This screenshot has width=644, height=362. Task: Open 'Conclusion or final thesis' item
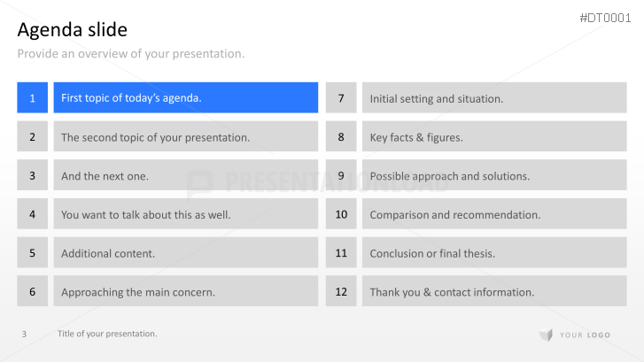494,252
